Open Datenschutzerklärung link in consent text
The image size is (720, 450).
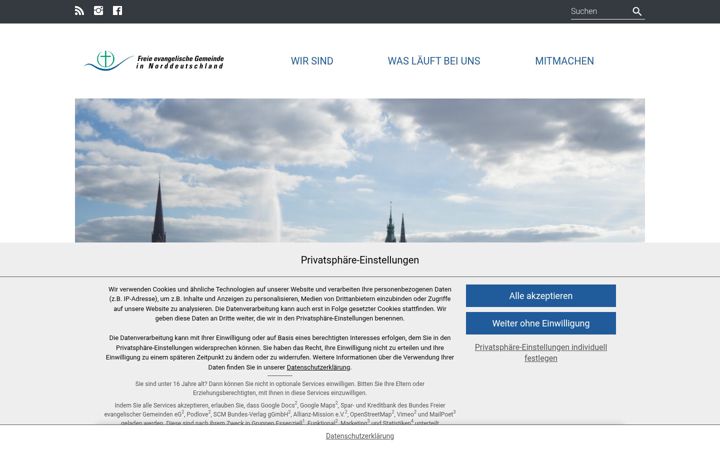[318, 367]
